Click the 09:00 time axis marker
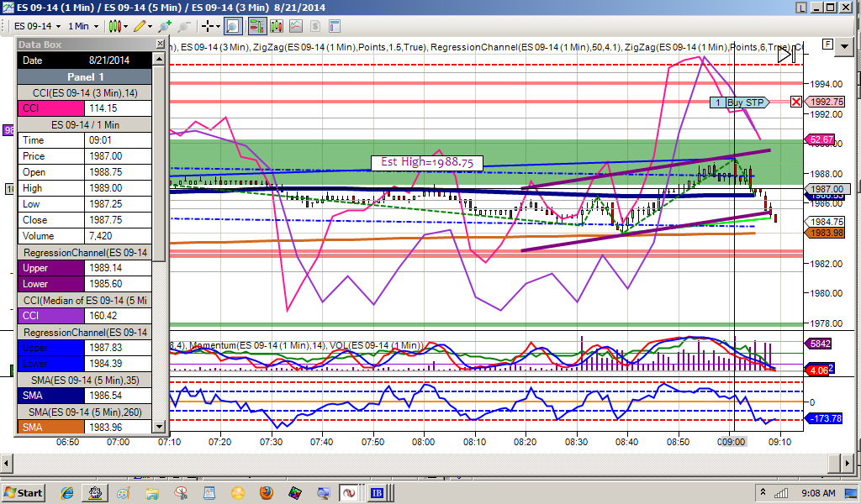This screenshot has width=861, height=504. coord(732,442)
